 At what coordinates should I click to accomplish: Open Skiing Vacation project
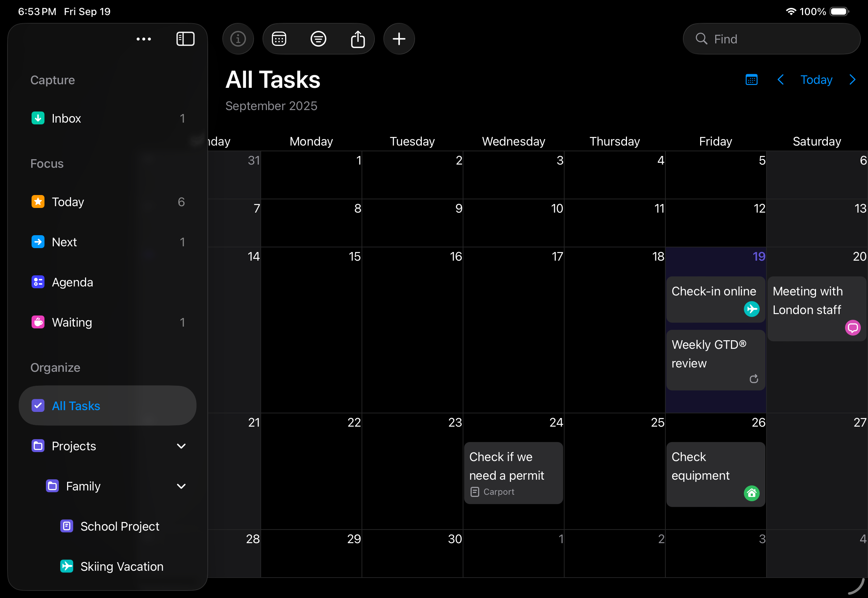[x=122, y=566]
